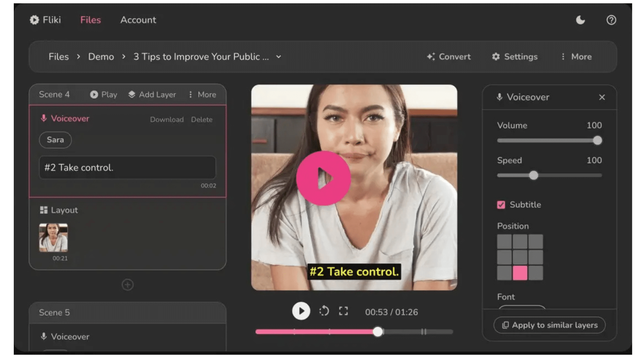Open the Files tab in navigation
This screenshot has width=644, height=359.
click(x=90, y=20)
